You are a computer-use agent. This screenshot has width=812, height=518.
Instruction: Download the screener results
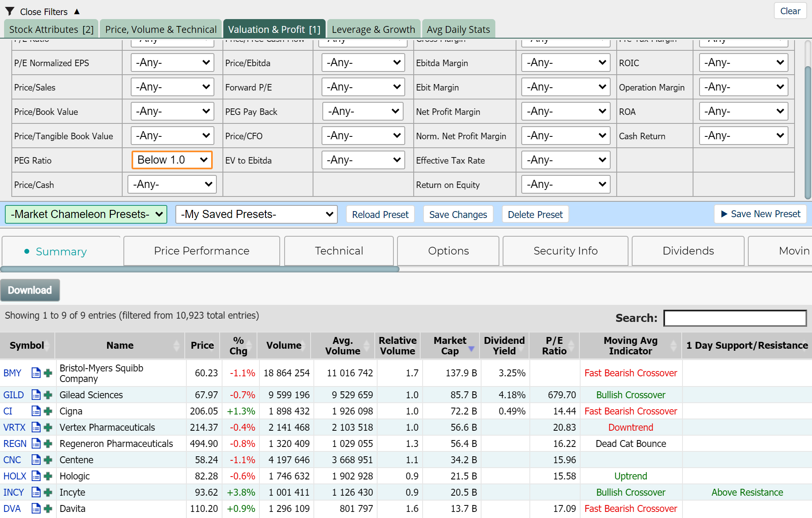coord(30,290)
